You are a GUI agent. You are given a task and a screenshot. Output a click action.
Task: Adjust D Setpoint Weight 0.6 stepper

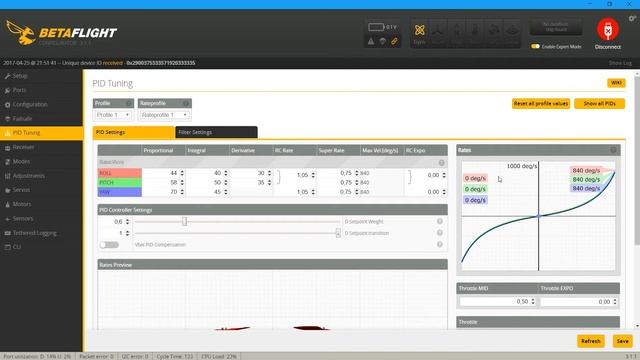click(127, 222)
